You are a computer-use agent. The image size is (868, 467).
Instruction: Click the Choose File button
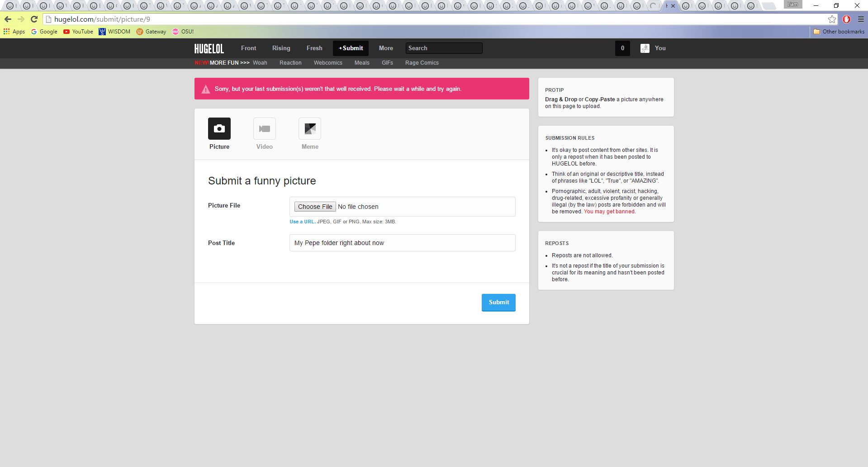315,207
